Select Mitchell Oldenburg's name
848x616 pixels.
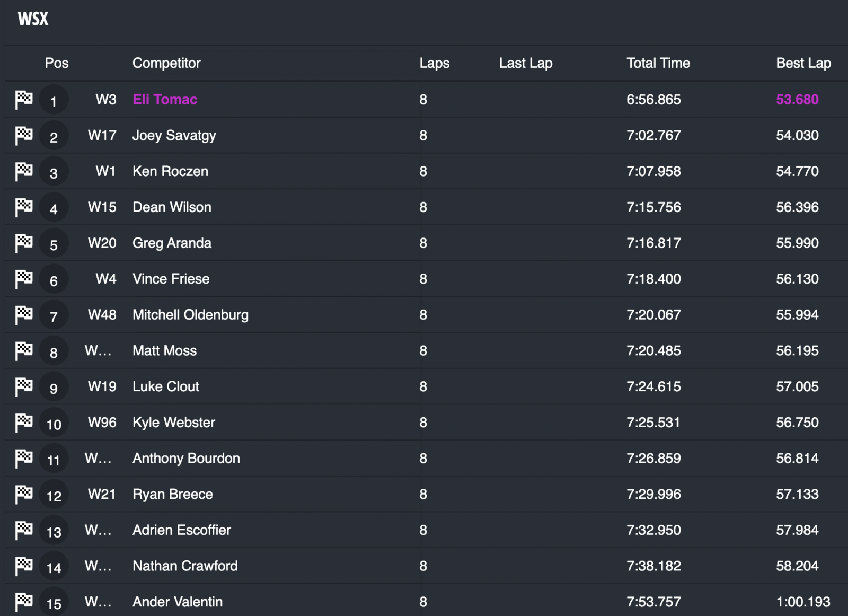(x=190, y=315)
